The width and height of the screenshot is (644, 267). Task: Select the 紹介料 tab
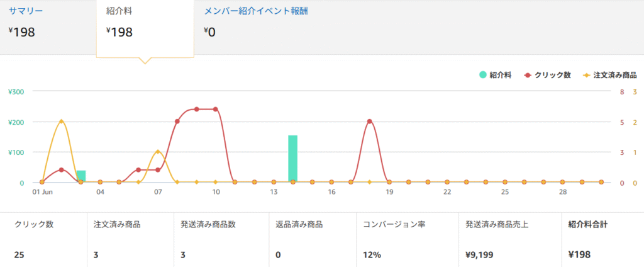[x=119, y=12]
